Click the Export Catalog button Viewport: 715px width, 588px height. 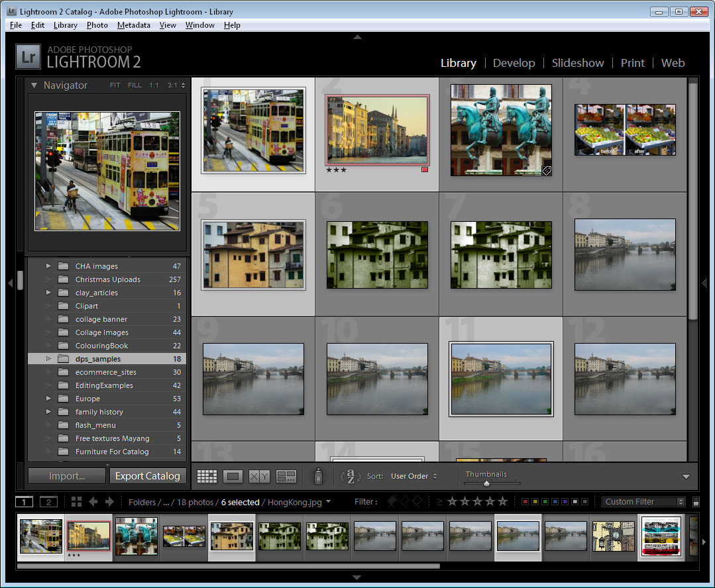(x=148, y=476)
